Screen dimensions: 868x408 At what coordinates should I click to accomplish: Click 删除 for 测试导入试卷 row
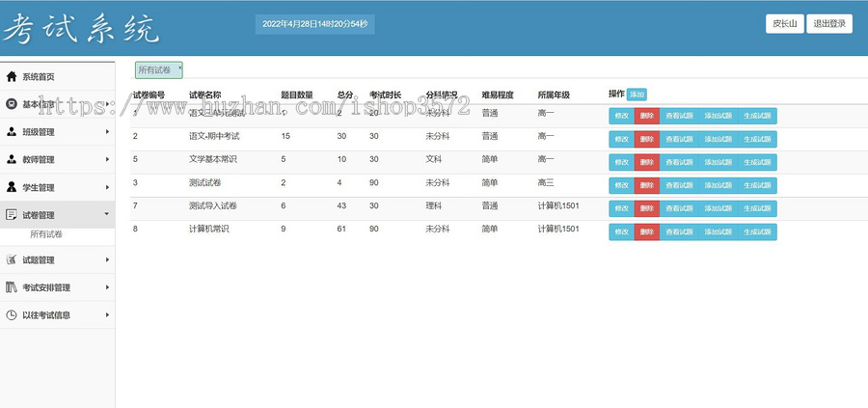click(646, 208)
